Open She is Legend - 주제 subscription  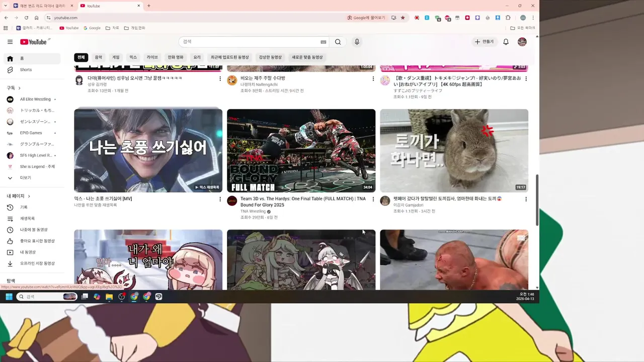tap(32, 166)
